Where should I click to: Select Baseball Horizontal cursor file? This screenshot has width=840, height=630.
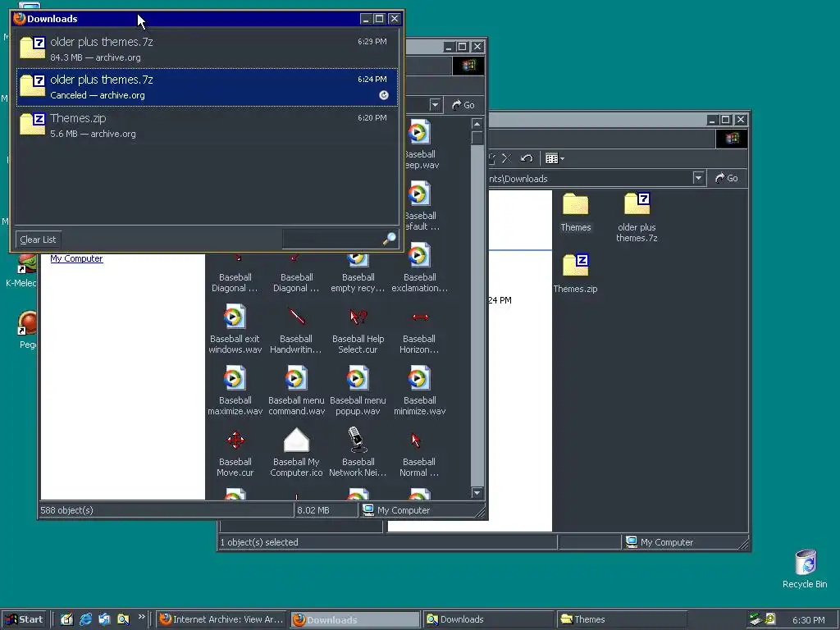(x=419, y=330)
